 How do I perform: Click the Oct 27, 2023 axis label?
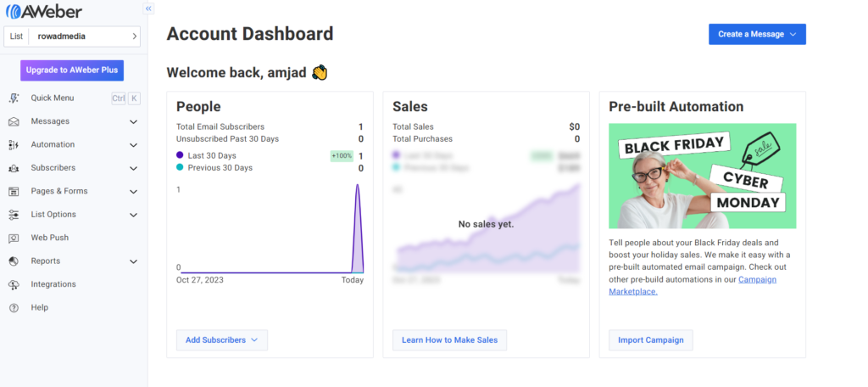[200, 280]
